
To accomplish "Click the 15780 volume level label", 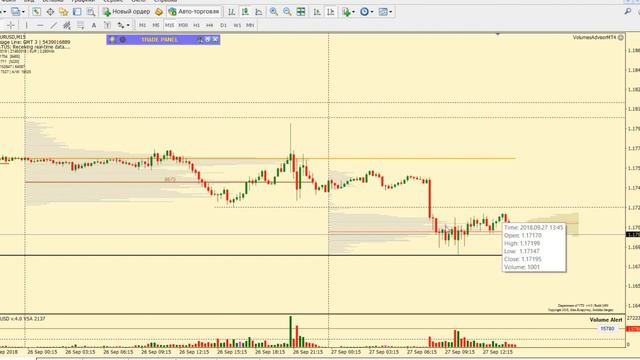I will 607,329.
